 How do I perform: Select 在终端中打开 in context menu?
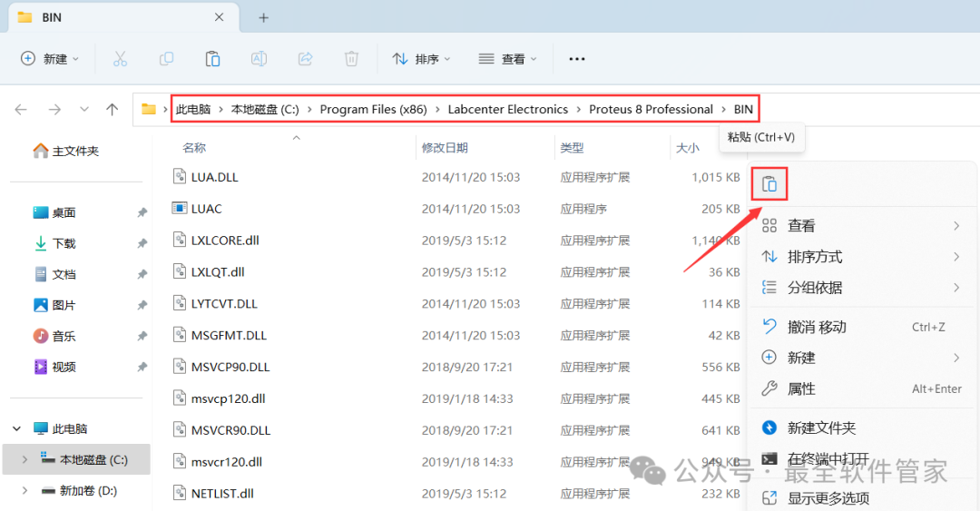(x=863, y=459)
